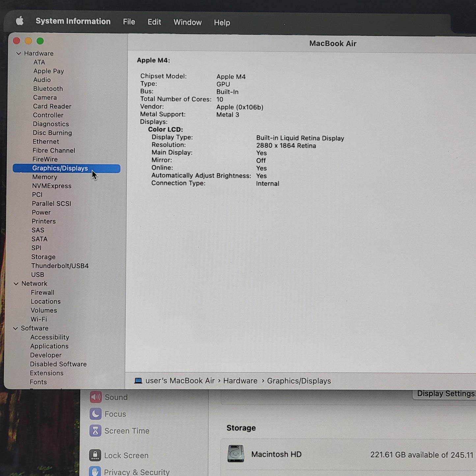
Task: Select Printers item
Action: [x=43, y=222]
